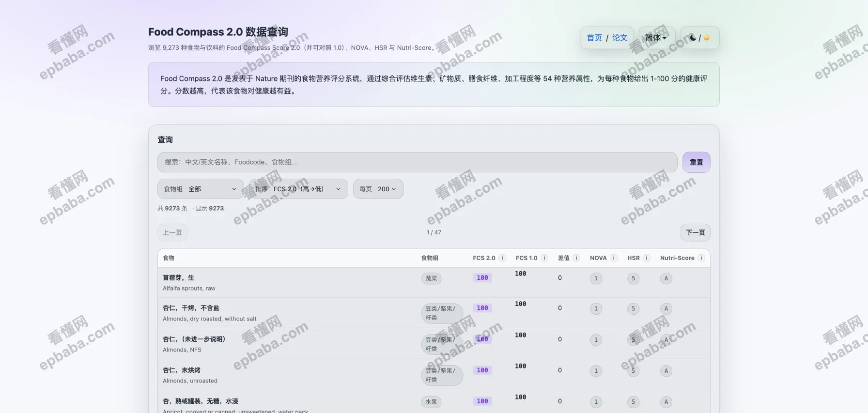The height and width of the screenshot is (413, 868).
Task: Click the 上一页 previous page button
Action: click(172, 232)
